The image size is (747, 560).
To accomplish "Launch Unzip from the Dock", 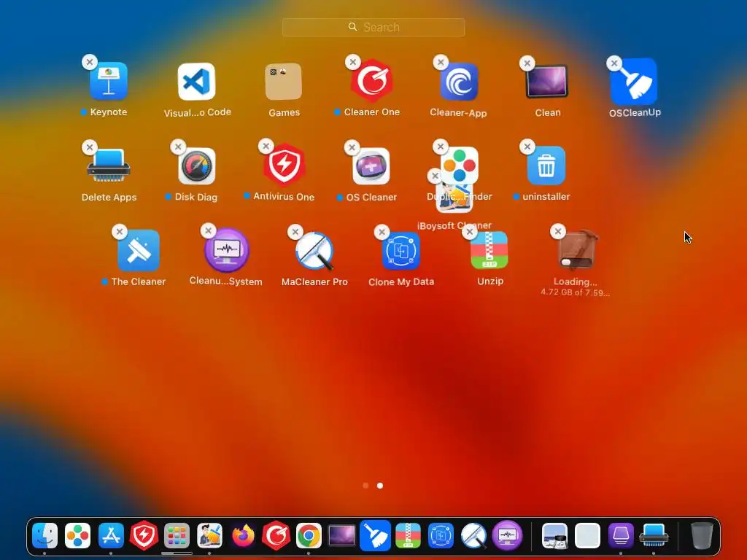I will coord(409,536).
